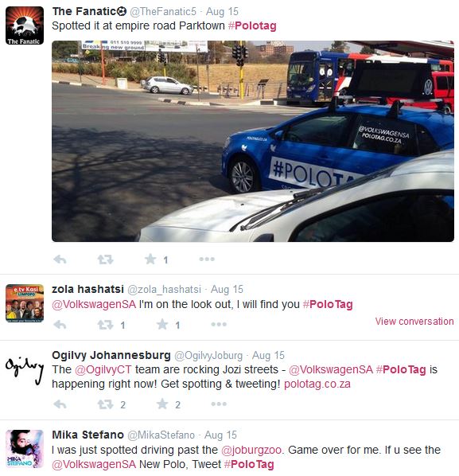Open the polotag.co.za link
Screen dimensions: 459x476
pyautogui.click(x=317, y=384)
